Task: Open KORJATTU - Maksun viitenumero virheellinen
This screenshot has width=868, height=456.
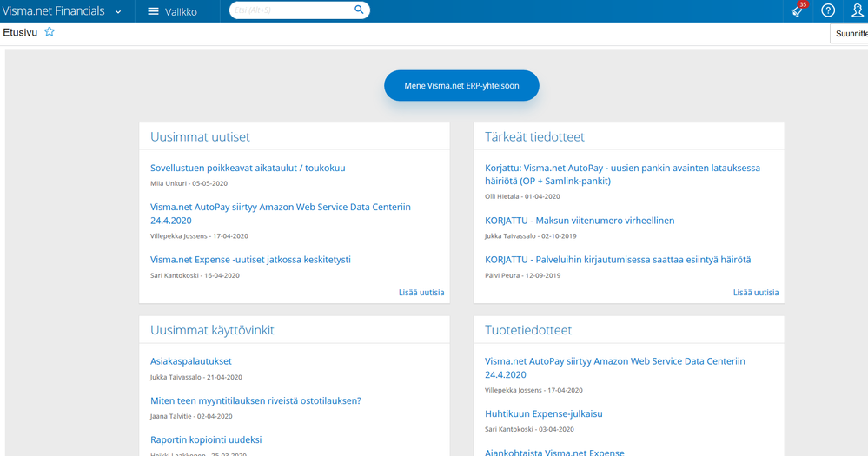Action: tap(580, 221)
